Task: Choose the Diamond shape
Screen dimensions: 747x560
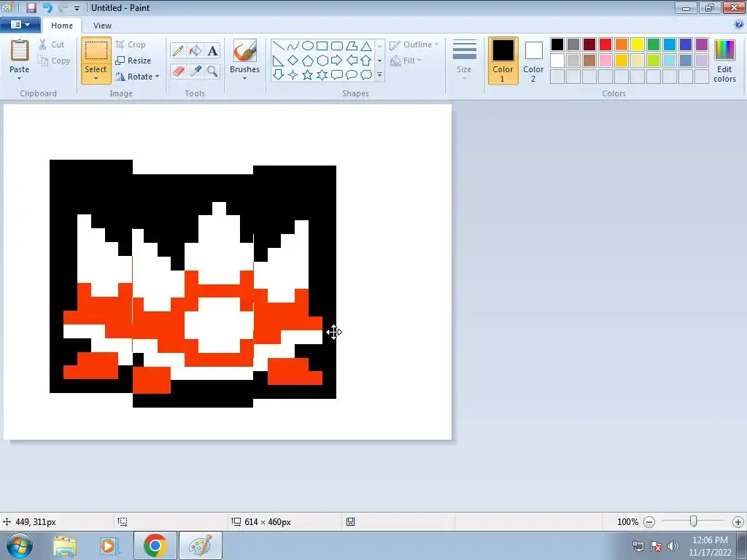Action: [x=293, y=61]
